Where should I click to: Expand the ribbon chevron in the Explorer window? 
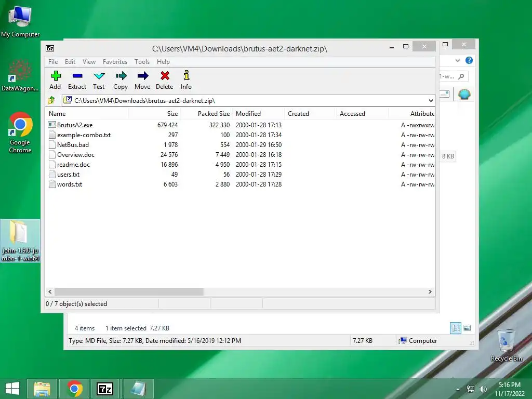458,60
